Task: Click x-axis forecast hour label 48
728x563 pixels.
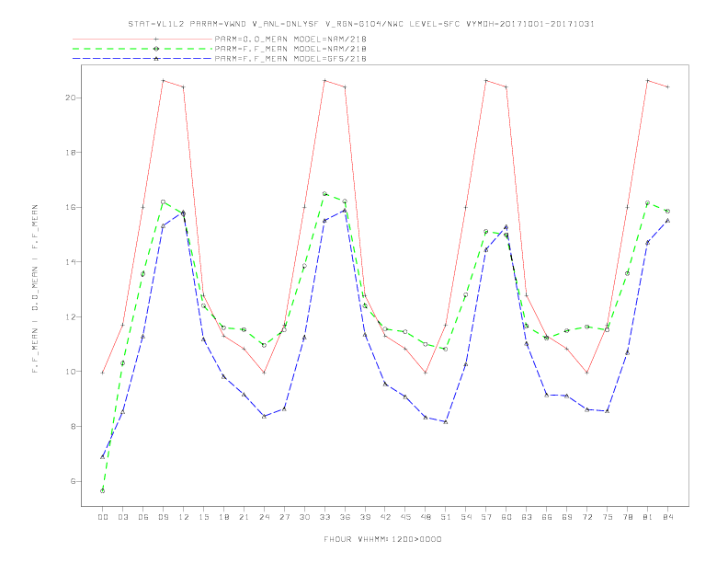Action: 426,517
